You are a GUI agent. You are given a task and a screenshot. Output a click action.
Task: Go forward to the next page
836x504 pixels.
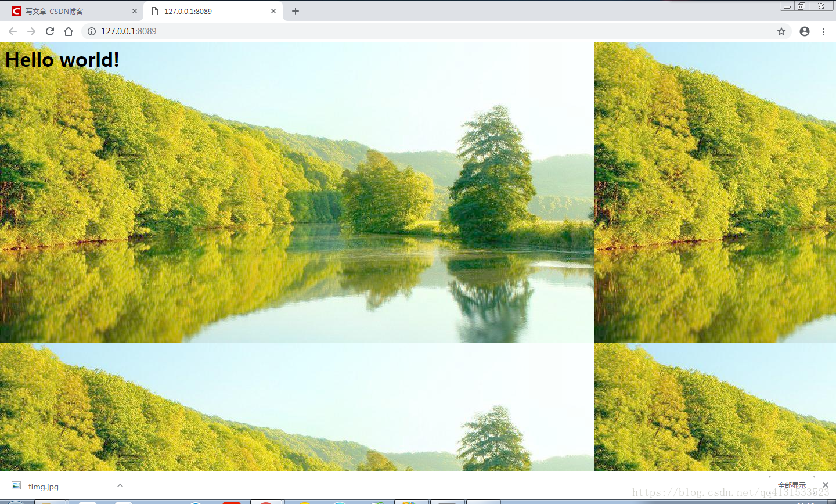(x=31, y=31)
